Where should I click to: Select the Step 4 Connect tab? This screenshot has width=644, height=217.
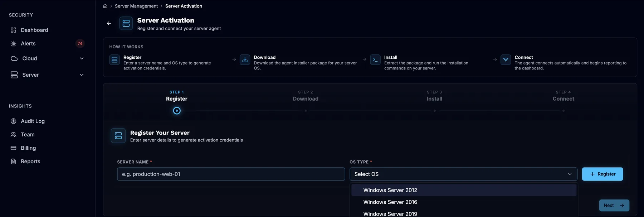(563, 96)
